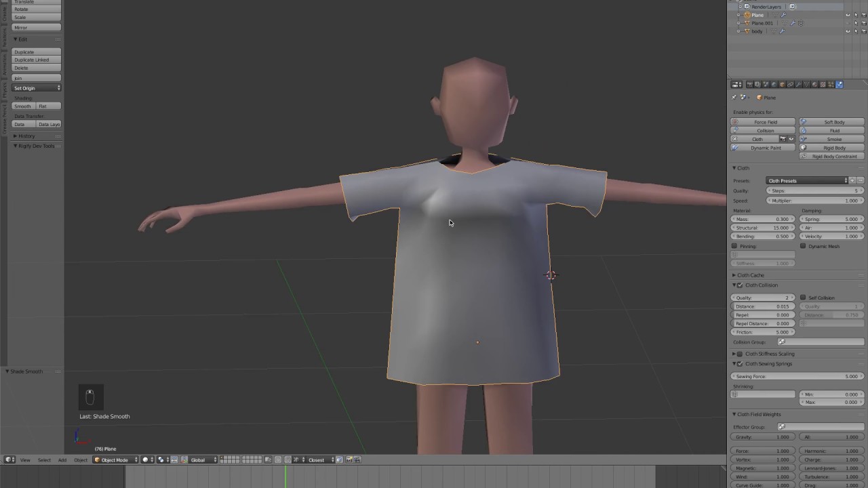Open the World properties tab
868x488 pixels.
pyautogui.click(x=774, y=85)
